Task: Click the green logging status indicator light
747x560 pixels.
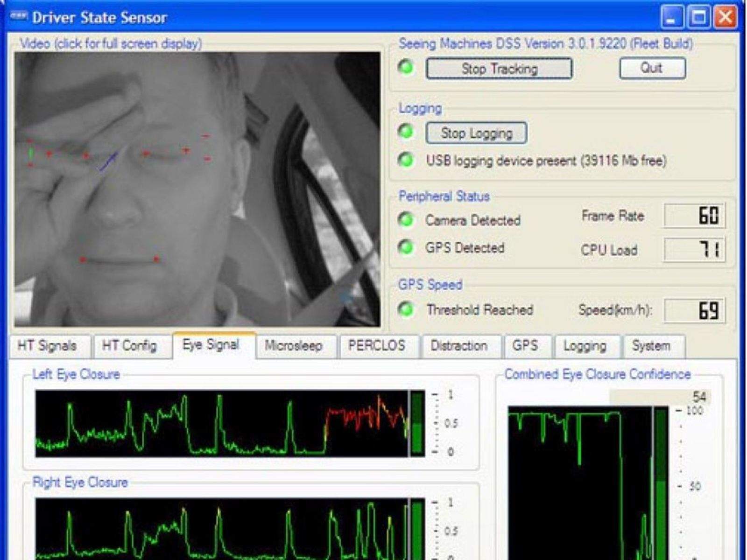Action: (x=406, y=132)
